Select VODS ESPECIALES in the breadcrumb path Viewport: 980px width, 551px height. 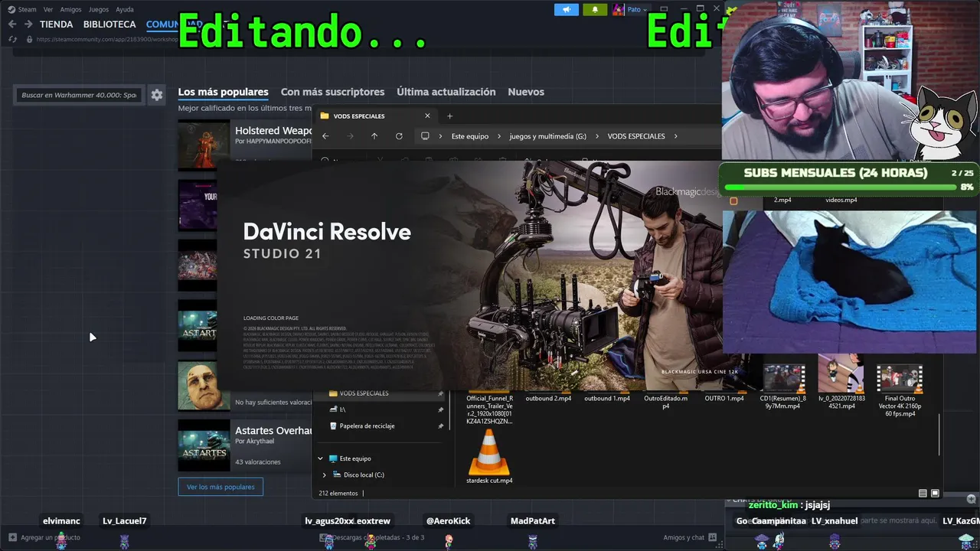pyautogui.click(x=636, y=136)
